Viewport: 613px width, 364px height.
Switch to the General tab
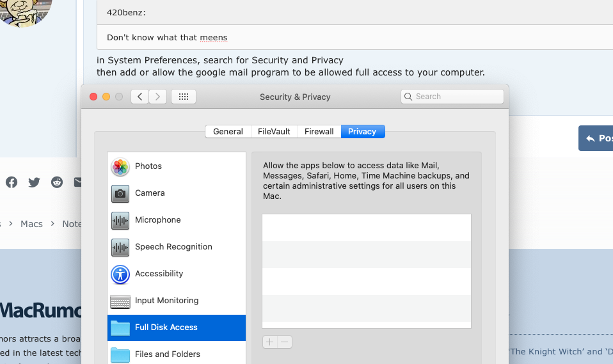228,132
